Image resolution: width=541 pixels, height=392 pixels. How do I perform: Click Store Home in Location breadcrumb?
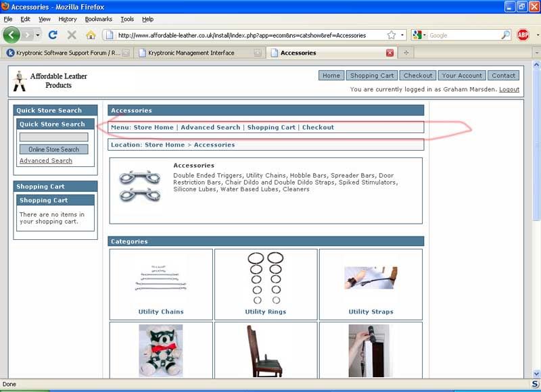click(164, 145)
